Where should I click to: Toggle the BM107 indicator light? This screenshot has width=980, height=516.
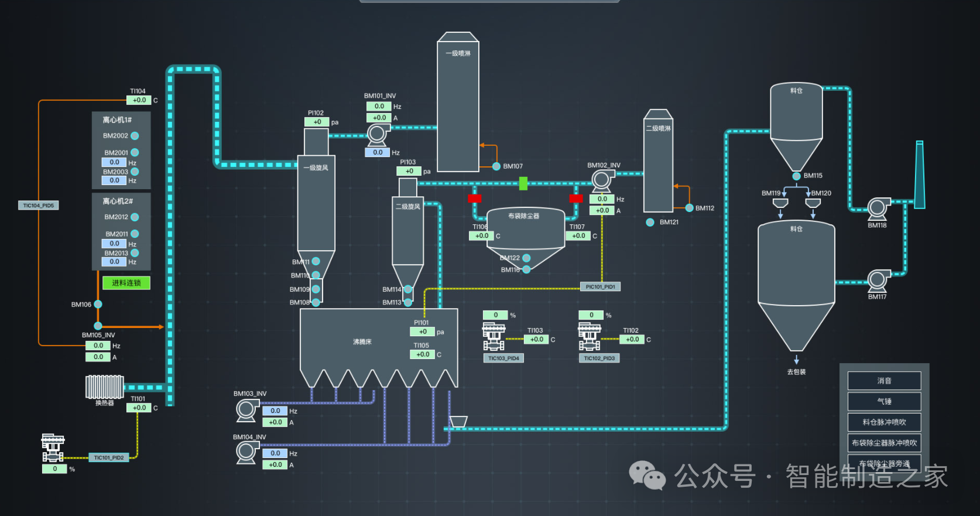496,166
